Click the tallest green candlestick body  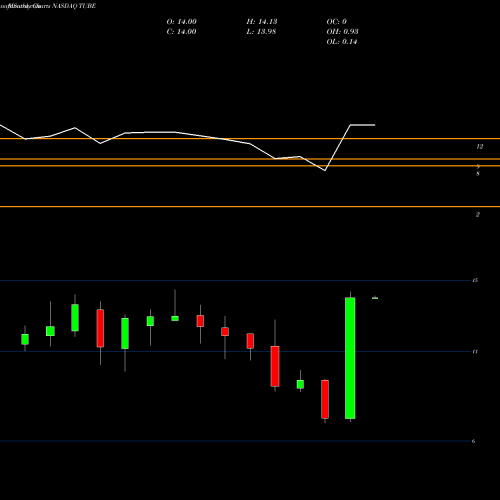pyautogui.click(x=350, y=358)
